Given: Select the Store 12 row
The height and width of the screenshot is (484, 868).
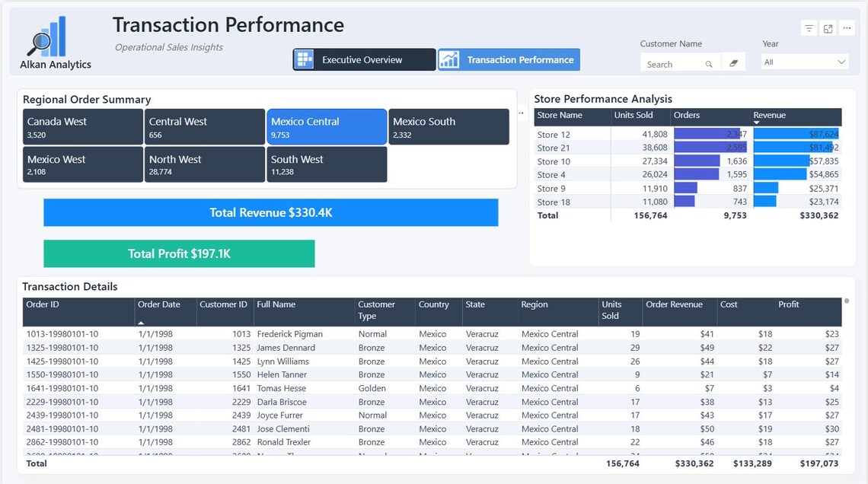Looking at the screenshot, I should [x=688, y=134].
